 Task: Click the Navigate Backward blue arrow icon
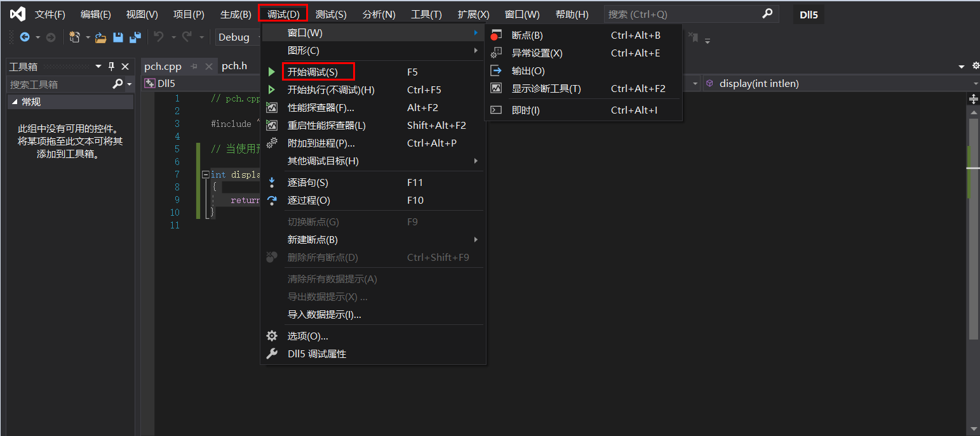pyautogui.click(x=25, y=37)
